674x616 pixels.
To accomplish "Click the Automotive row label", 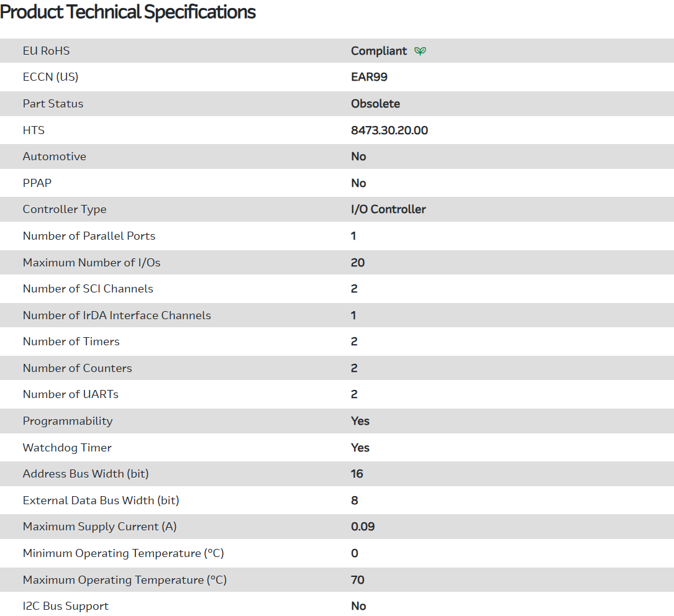I will coord(54,156).
